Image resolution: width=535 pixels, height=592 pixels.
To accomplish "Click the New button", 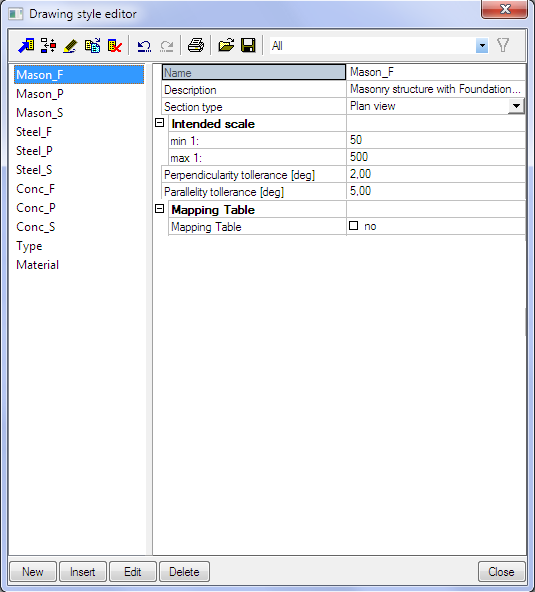I will click(x=33, y=572).
